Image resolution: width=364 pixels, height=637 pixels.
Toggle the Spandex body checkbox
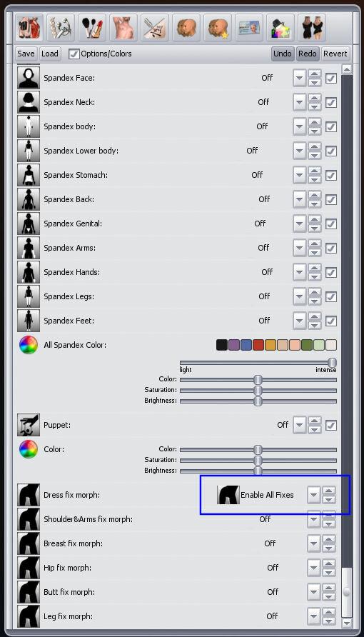[x=331, y=126]
